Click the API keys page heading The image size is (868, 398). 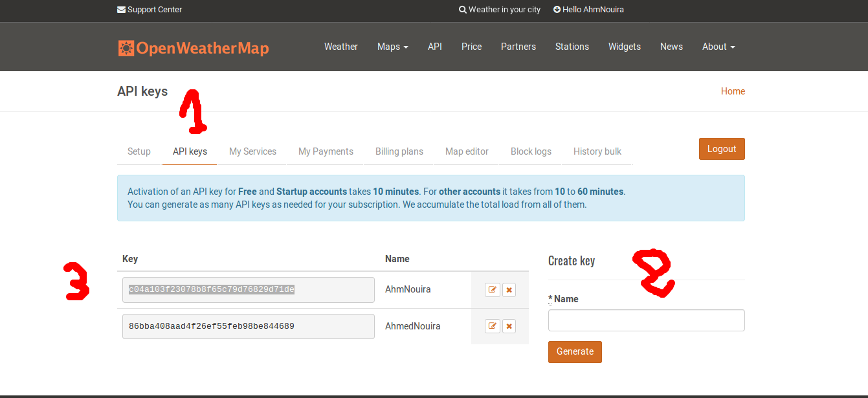(142, 91)
